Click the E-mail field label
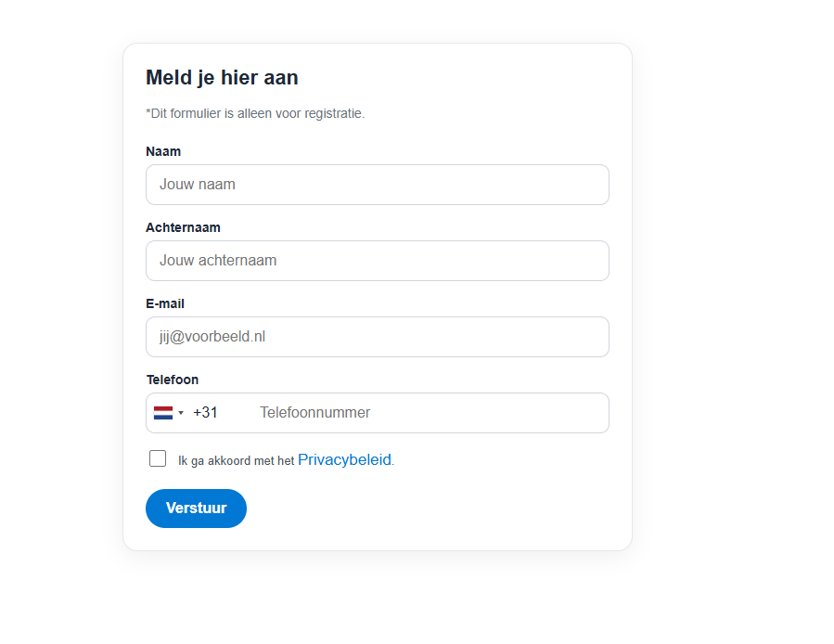Screen dimensions: 834x644 (x=165, y=303)
